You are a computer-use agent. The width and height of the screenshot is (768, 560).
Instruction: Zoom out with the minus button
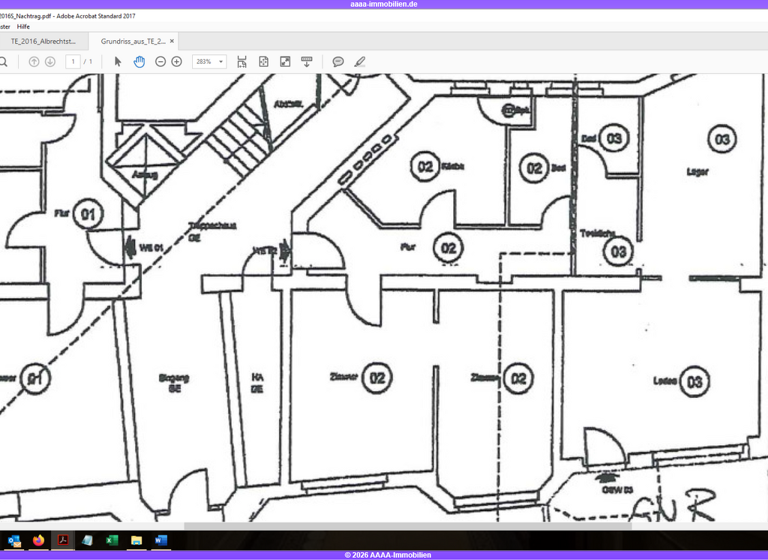click(x=160, y=62)
